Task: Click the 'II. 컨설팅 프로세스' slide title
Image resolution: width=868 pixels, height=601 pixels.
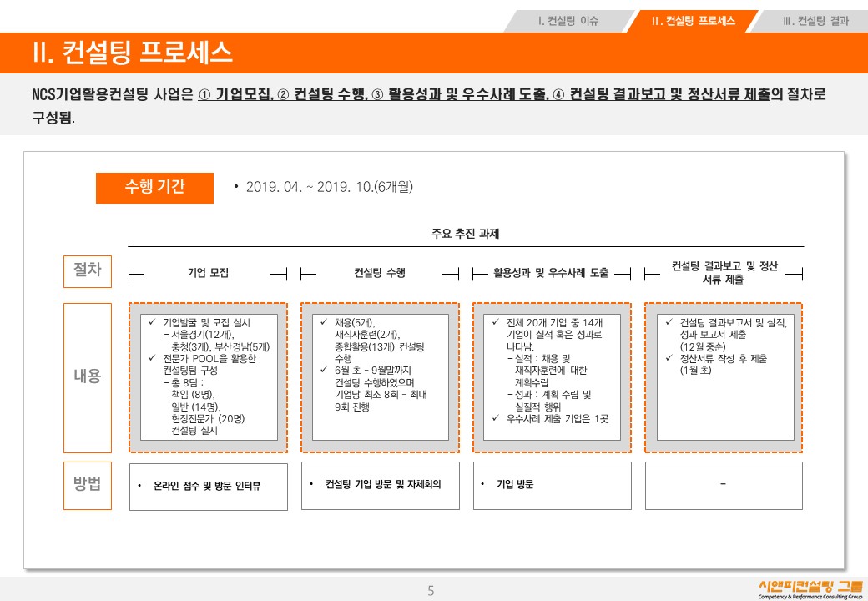Action: coord(133,52)
